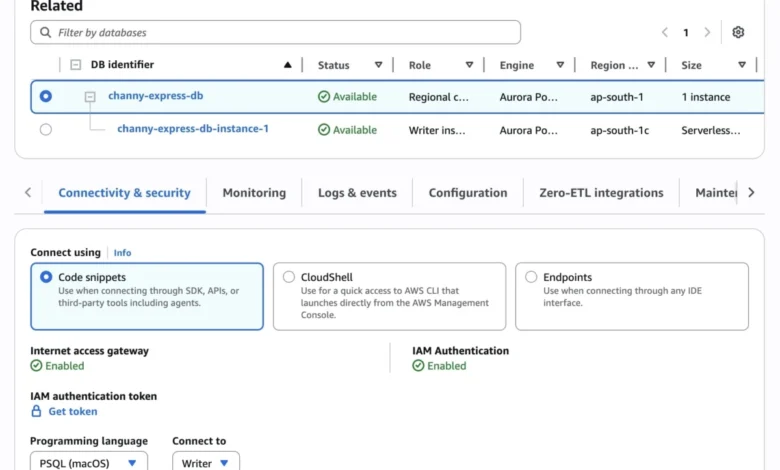Open the Zero-ETL integrations tab
780x470 pixels.
pos(600,193)
